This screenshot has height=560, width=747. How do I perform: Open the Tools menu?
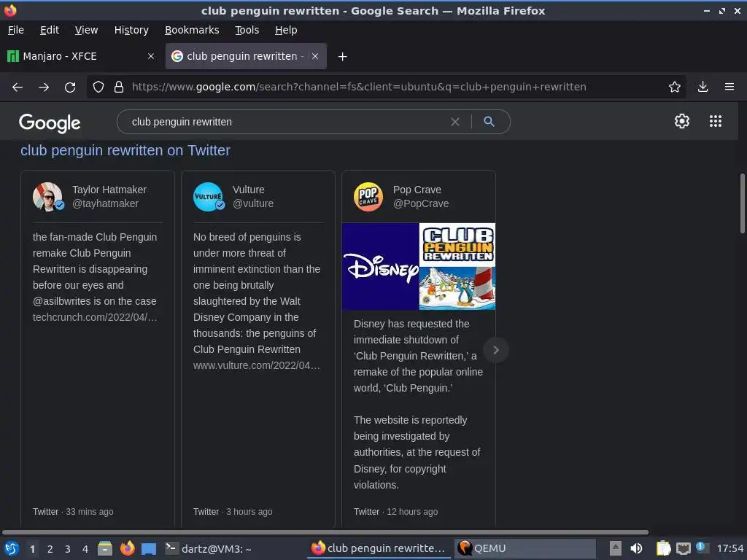click(x=247, y=30)
